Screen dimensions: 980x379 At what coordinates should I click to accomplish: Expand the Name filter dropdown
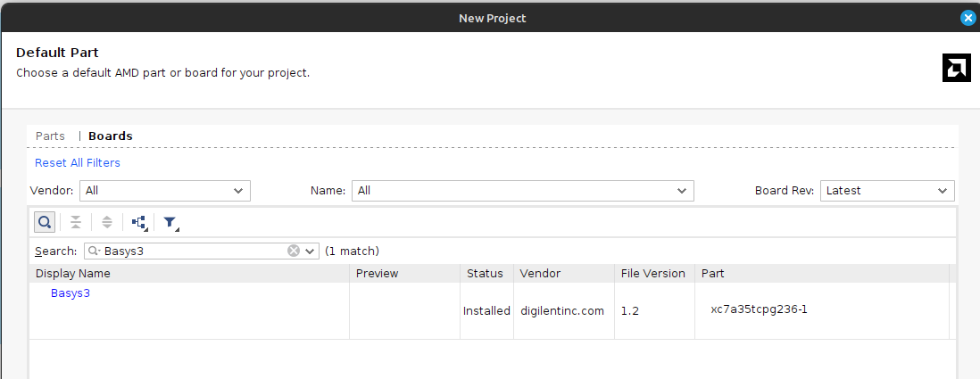click(522, 190)
